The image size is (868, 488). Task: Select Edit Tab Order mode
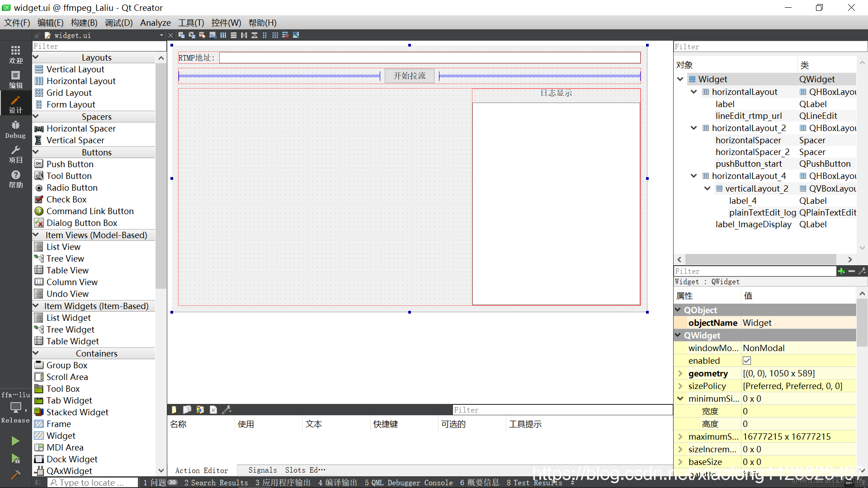212,35
